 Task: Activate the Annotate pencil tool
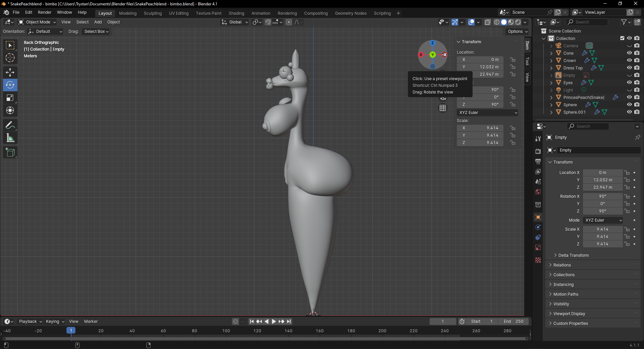coord(10,125)
